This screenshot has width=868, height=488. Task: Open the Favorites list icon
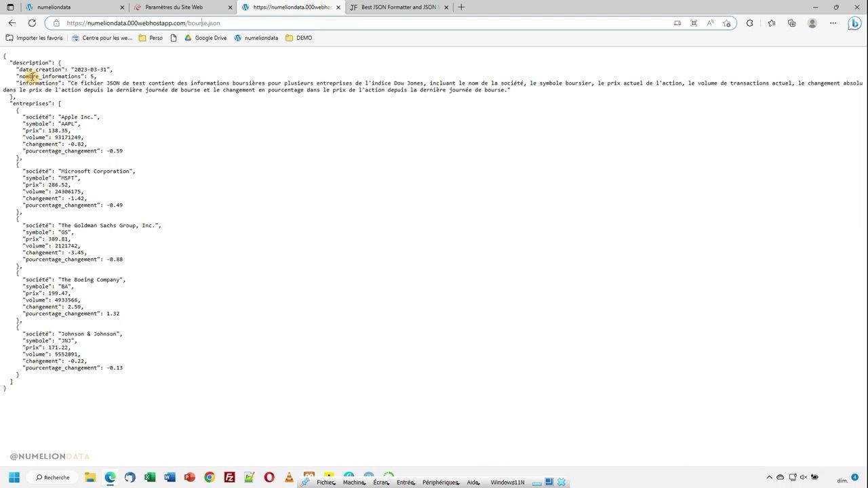(772, 22)
